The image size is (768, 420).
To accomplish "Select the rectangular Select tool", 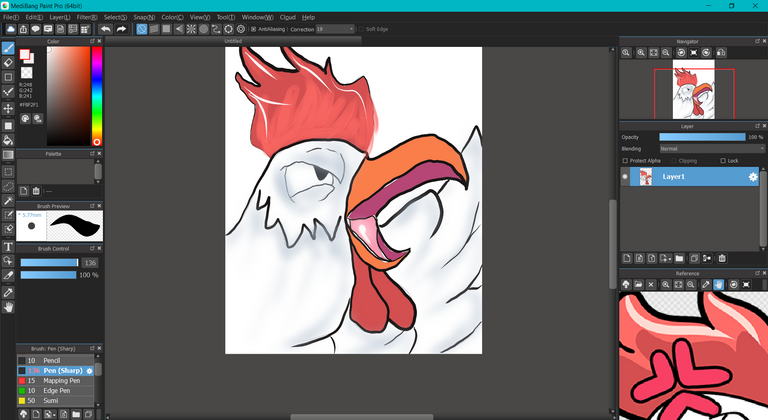I will click(8, 172).
